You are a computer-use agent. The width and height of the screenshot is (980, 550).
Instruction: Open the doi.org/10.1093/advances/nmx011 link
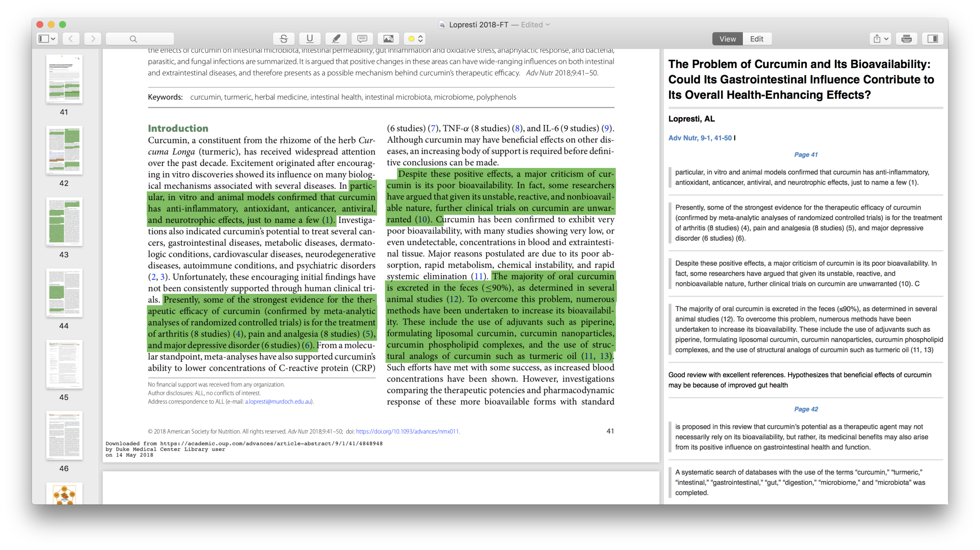[x=408, y=432]
